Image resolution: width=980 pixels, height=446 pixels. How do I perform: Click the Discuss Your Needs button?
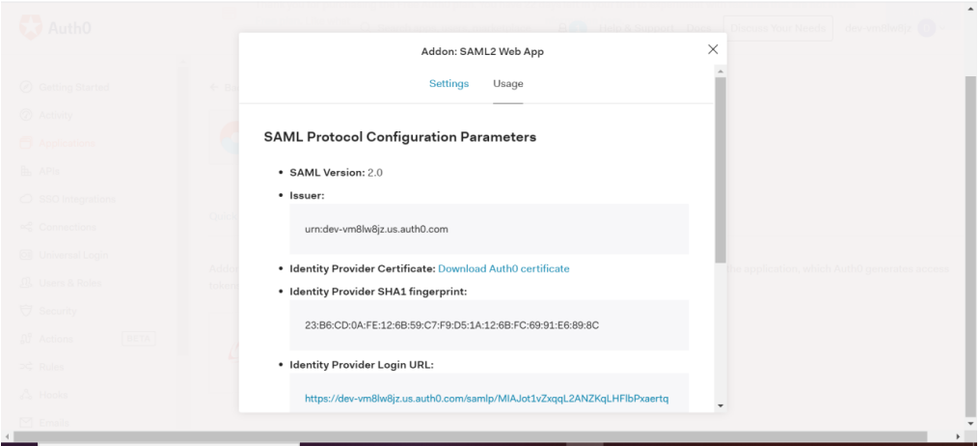pos(777,28)
